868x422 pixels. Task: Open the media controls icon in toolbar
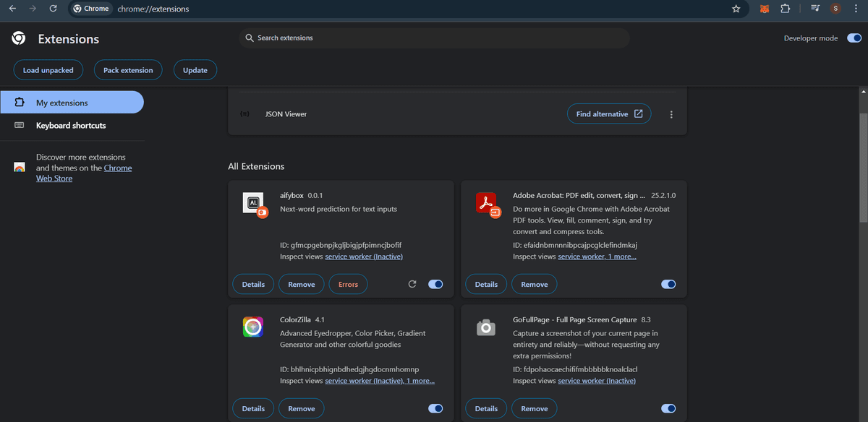[x=815, y=9]
